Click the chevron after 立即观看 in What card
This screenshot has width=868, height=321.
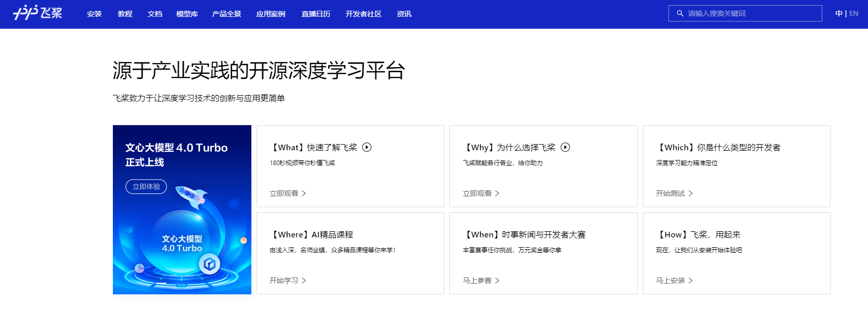pyautogui.click(x=304, y=193)
